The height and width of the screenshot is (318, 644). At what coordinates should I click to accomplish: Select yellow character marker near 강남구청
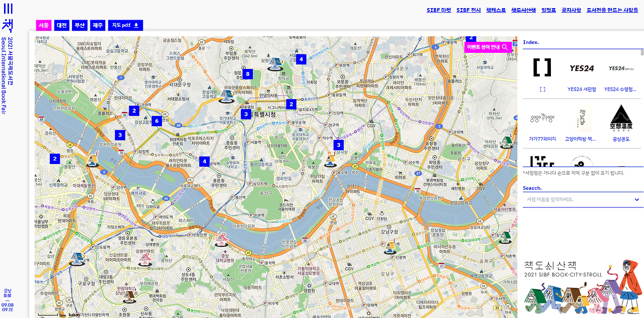click(x=390, y=247)
